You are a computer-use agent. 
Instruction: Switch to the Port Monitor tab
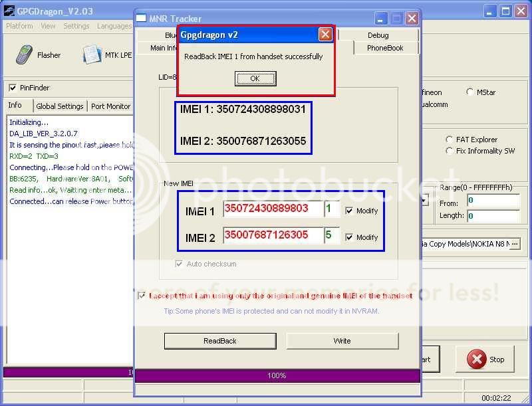(x=110, y=106)
